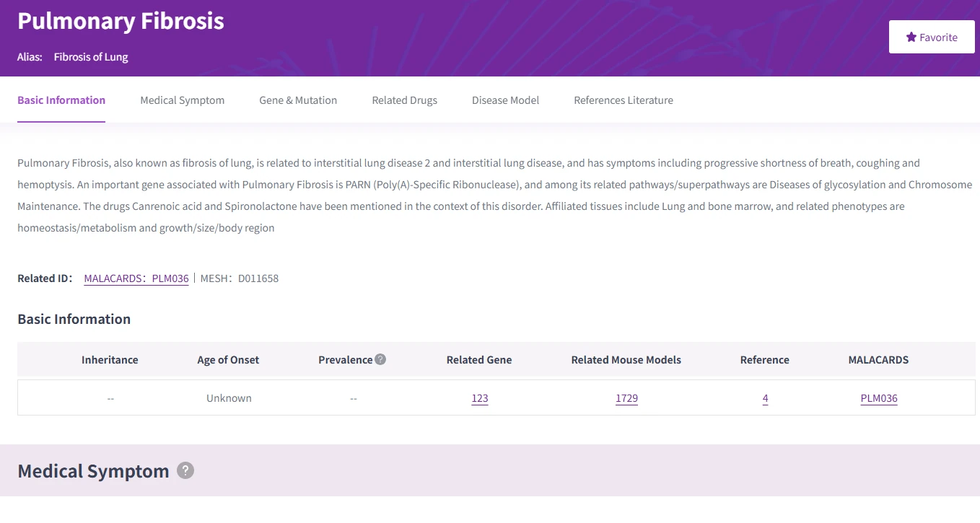Open the Reference link labeled 4

pyautogui.click(x=765, y=397)
